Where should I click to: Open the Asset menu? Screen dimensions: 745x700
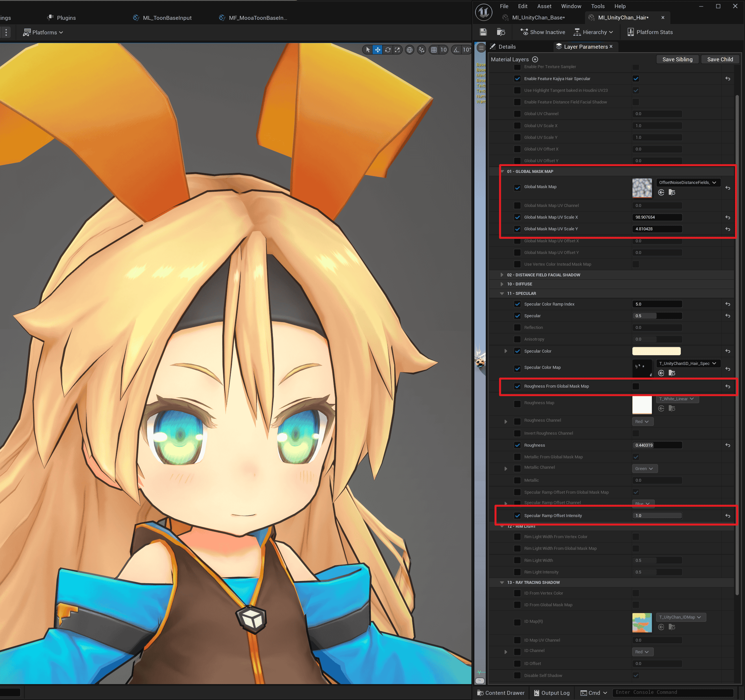point(544,6)
